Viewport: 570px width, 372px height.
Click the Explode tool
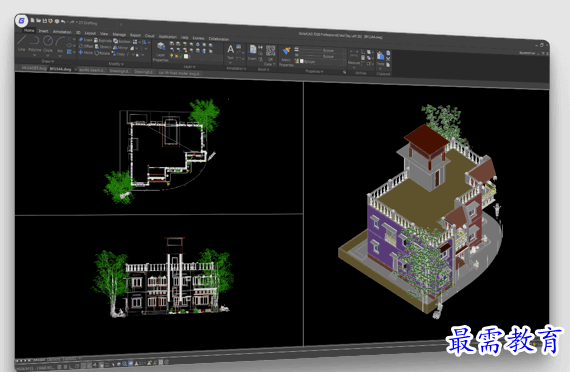click(x=103, y=40)
